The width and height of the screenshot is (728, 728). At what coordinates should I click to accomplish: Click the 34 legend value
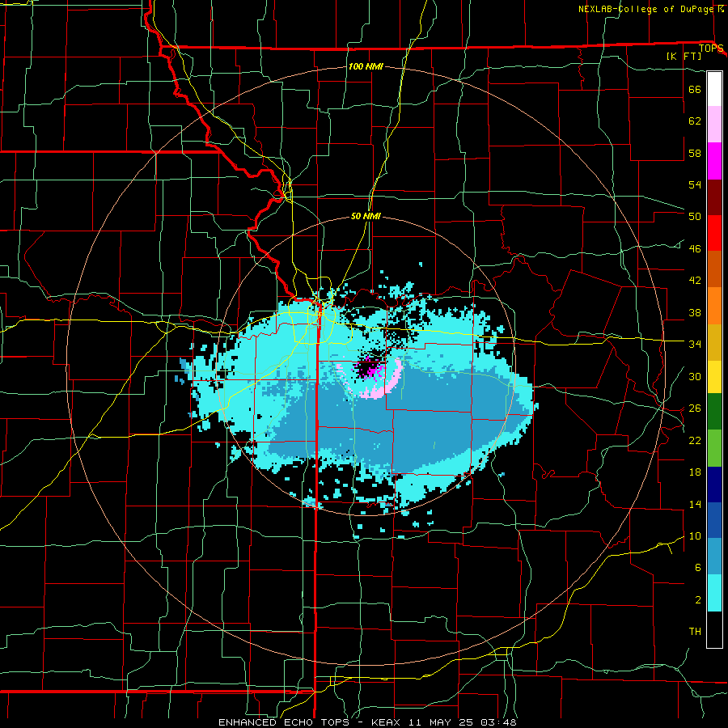(x=695, y=344)
